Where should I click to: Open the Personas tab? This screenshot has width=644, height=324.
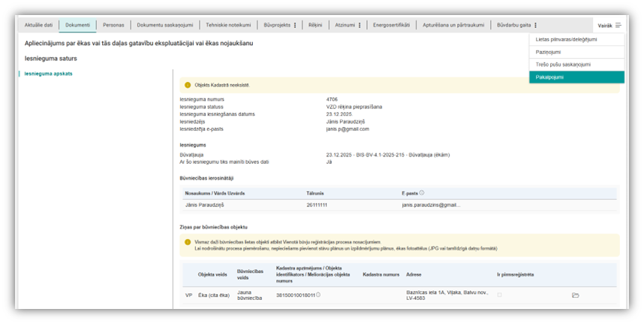(x=114, y=25)
